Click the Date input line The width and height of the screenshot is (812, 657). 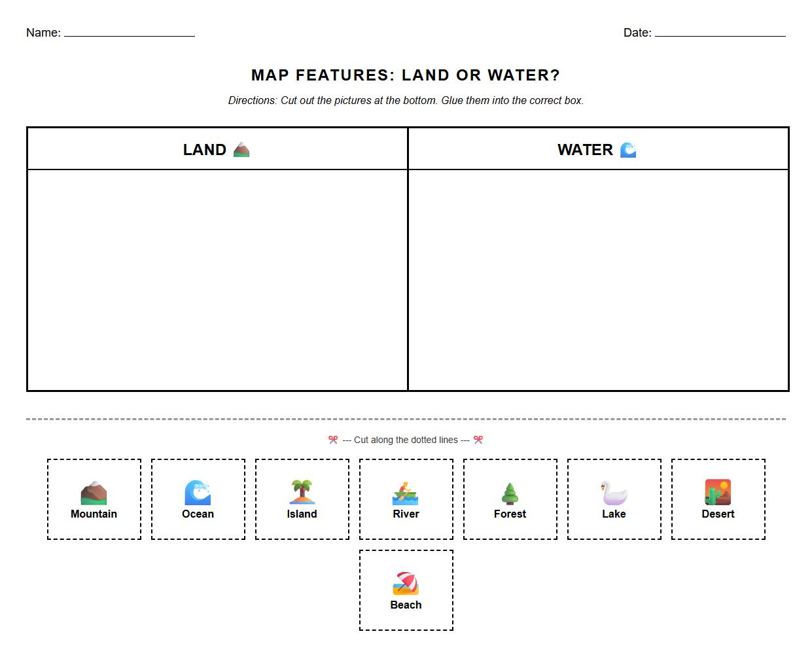point(720,35)
